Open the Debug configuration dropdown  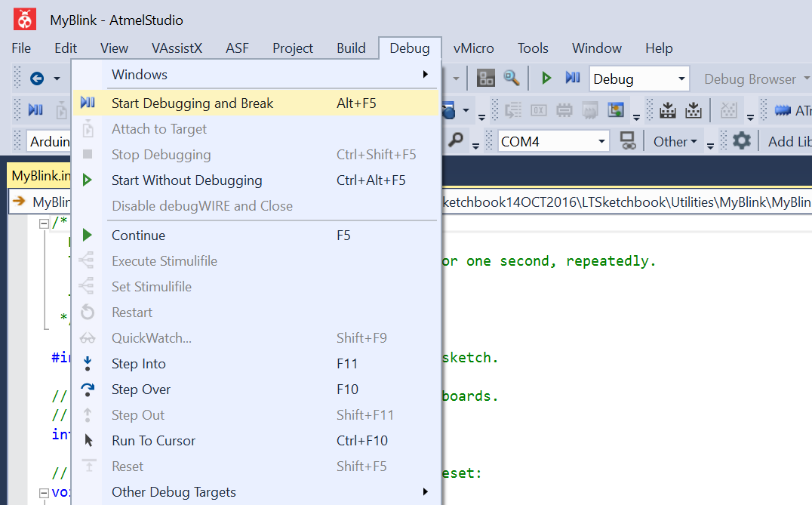point(639,79)
